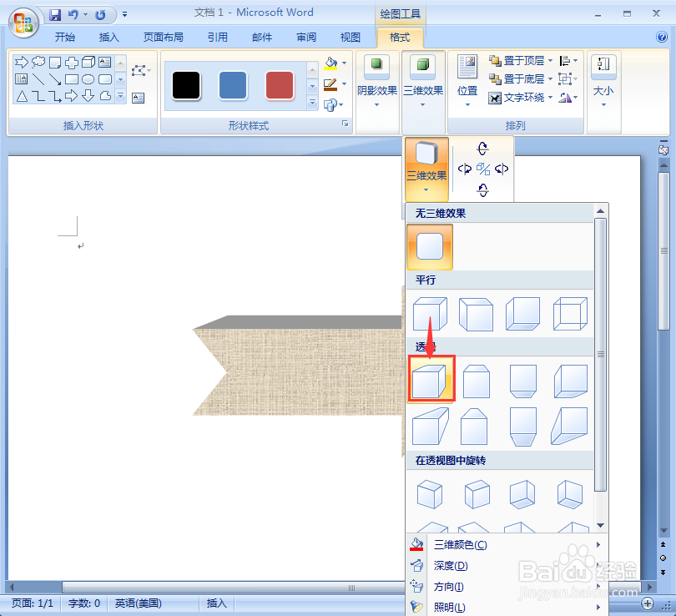The height and width of the screenshot is (616, 676).
Task: Click 置于顶层 button
Action: (517, 61)
